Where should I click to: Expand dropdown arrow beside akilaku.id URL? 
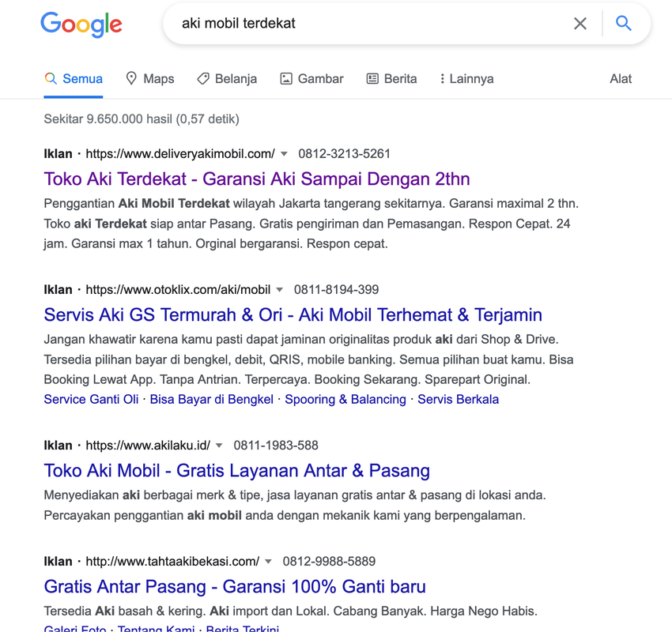220,446
